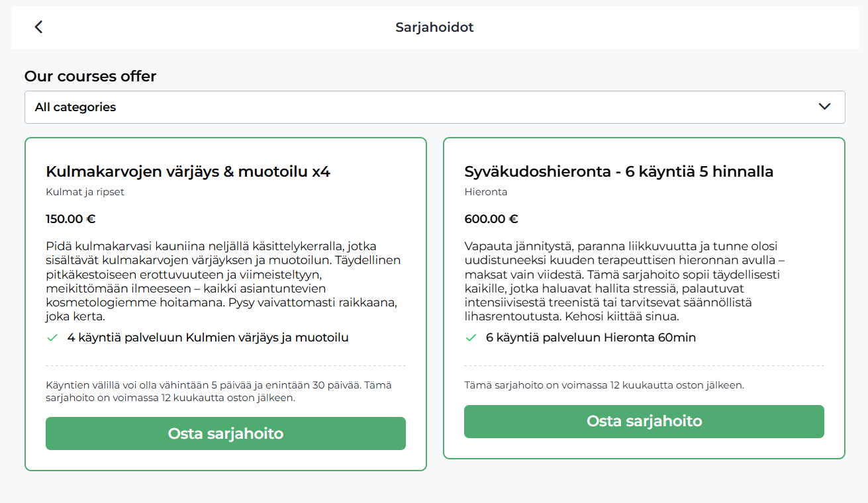
Task: Click the Kulmakarvojen värjäys & muotoilu x4 title
Action: [188, 172]
